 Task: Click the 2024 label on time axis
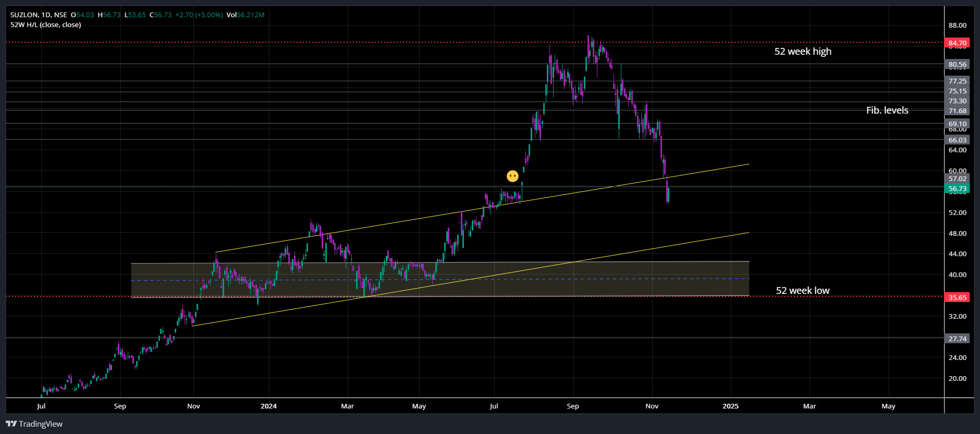268,406
